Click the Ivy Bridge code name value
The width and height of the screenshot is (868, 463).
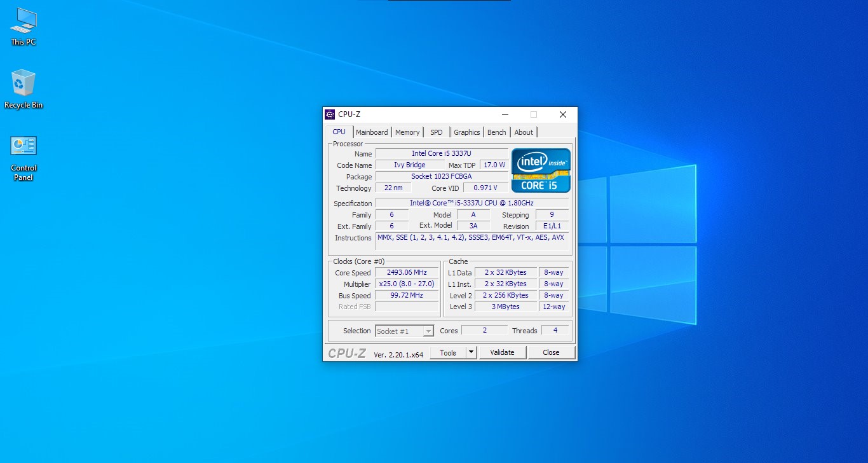pyautogui.click(x=410, y=165)
